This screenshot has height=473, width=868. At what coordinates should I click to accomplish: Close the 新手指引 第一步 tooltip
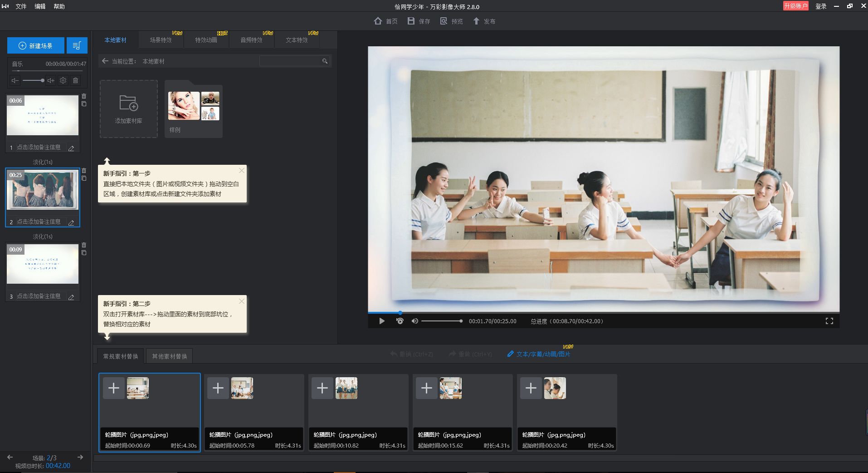(242, 171)
